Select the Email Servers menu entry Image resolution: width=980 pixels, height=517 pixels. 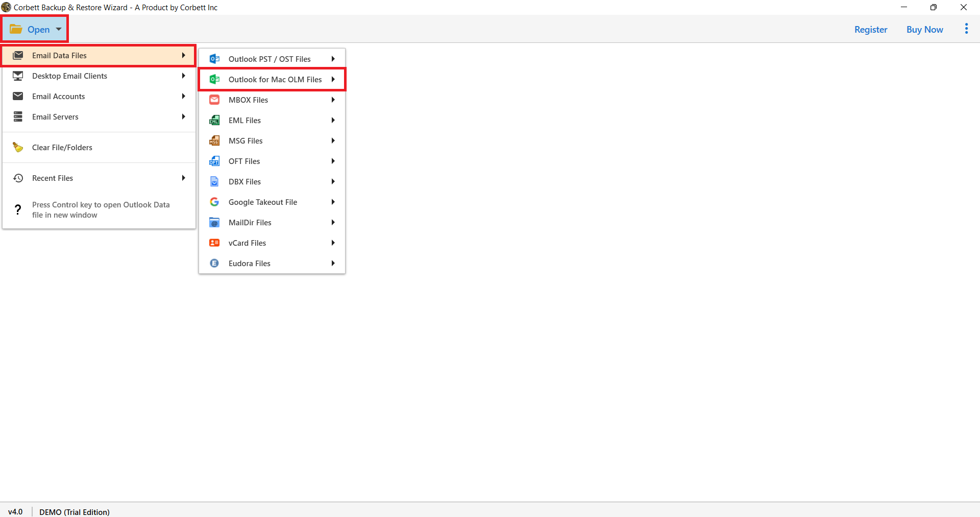point(99,116)
